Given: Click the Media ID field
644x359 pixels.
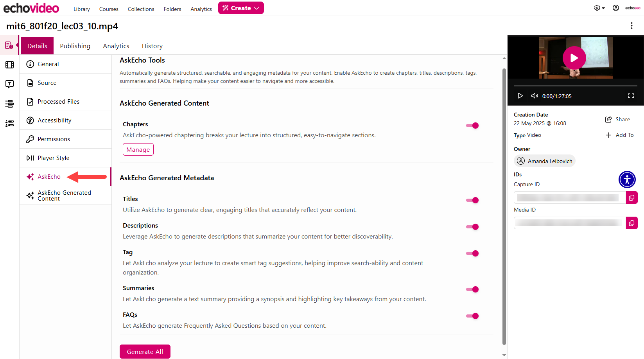Looking at the screenshot, I should coord(570,223).
